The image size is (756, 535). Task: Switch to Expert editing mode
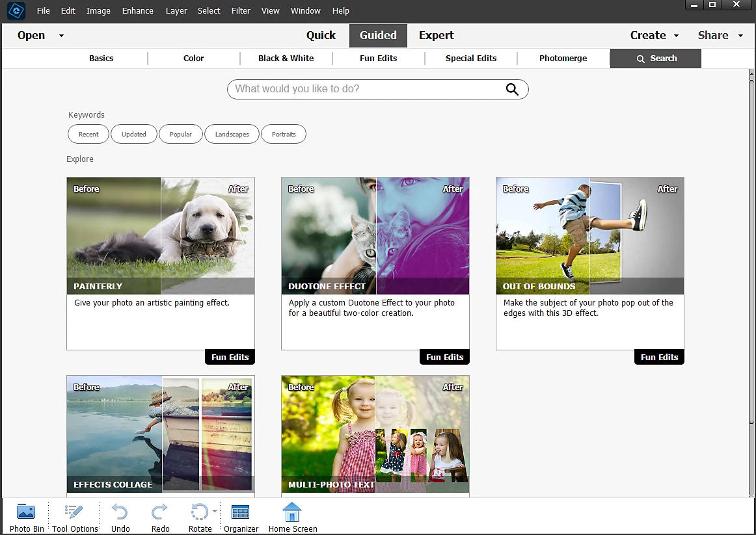[x=436, y=36]
